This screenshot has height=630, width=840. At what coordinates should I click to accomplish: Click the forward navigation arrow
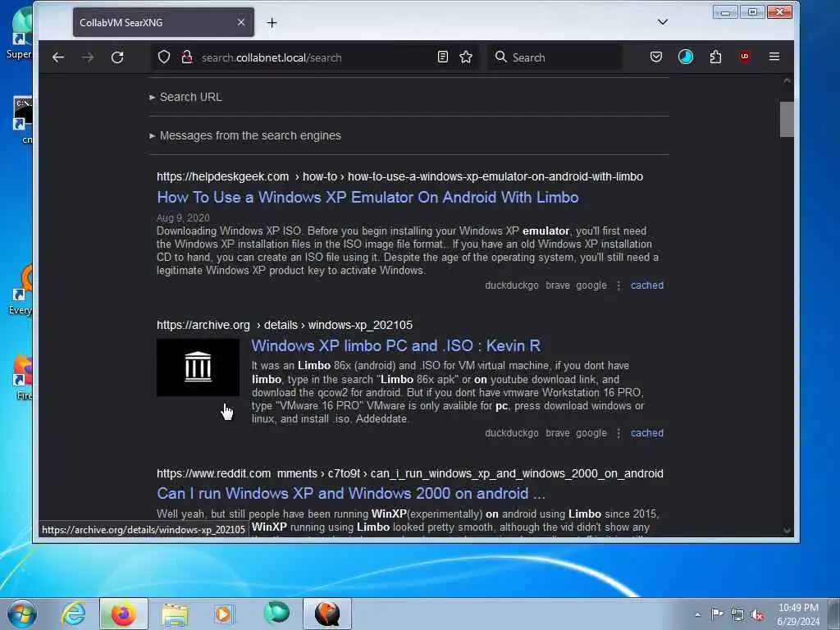(87, 57)
